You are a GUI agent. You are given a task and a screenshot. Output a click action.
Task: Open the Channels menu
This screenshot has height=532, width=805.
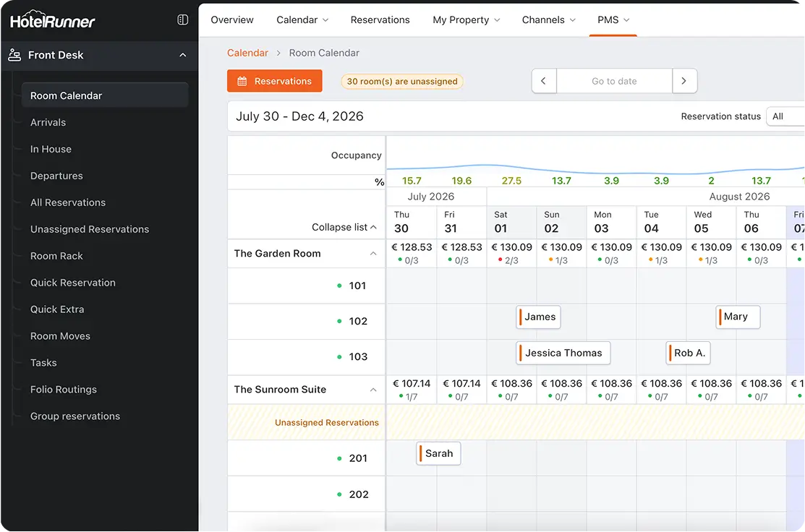coord(548,20)
